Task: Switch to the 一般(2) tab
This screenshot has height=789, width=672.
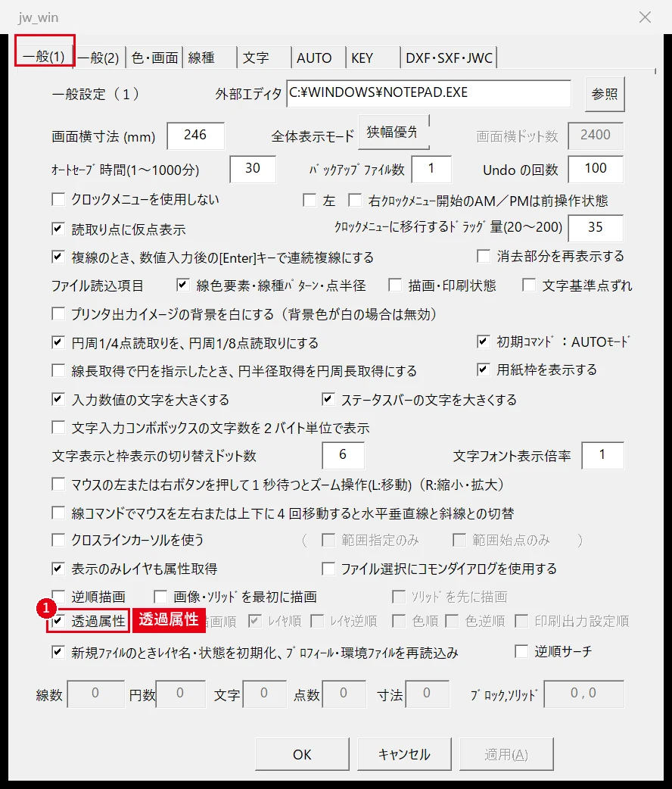Action: (98, 58)
